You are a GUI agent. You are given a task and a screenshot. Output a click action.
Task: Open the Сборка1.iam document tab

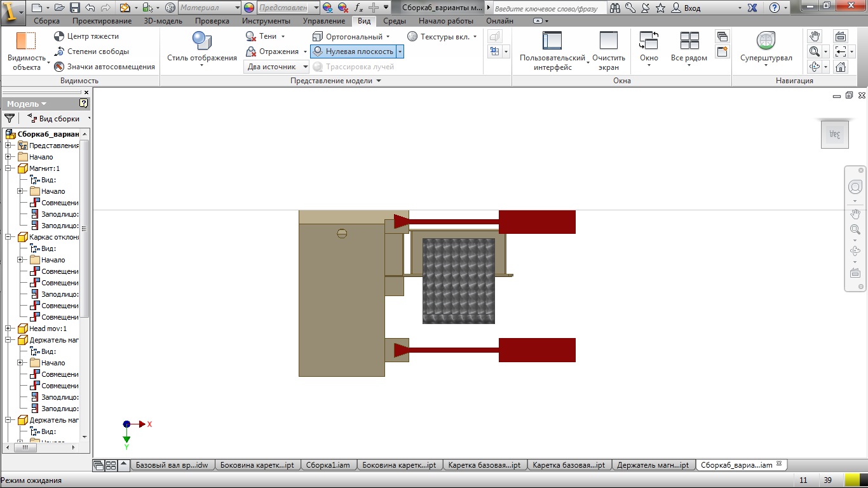coord(327,465)
